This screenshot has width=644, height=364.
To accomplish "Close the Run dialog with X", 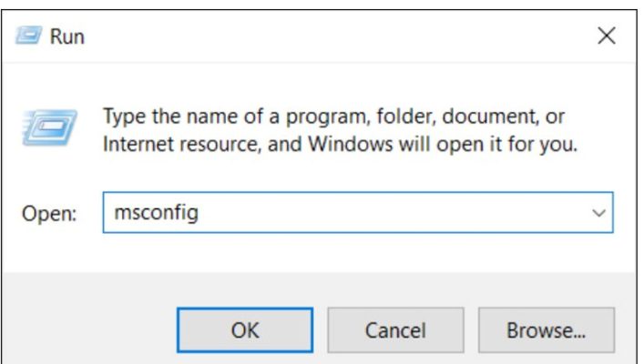I will click(607, 35).
